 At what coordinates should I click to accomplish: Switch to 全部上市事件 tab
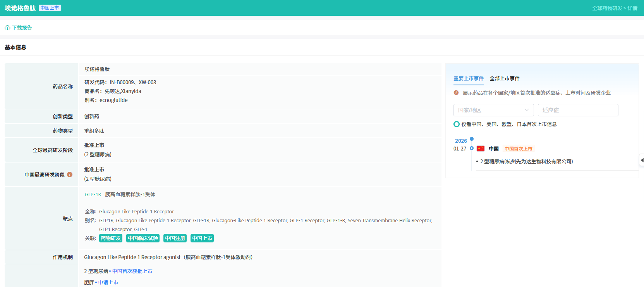505,78
